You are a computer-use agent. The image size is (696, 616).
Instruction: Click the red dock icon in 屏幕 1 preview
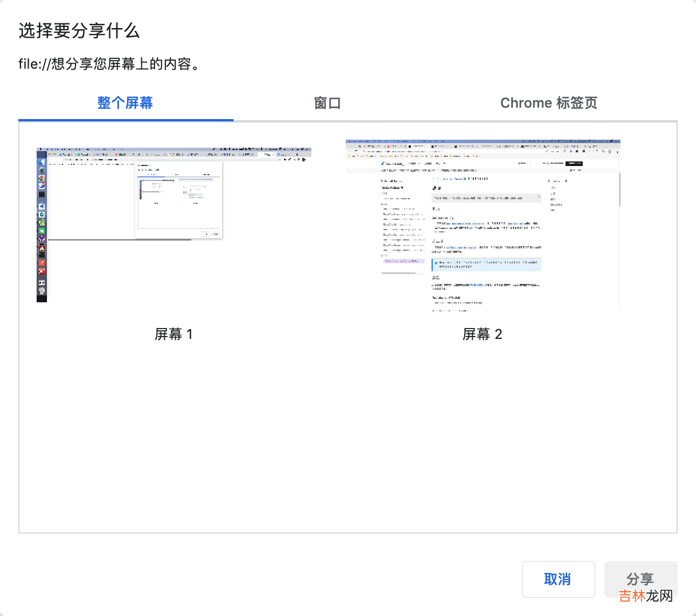coord(41,271)
